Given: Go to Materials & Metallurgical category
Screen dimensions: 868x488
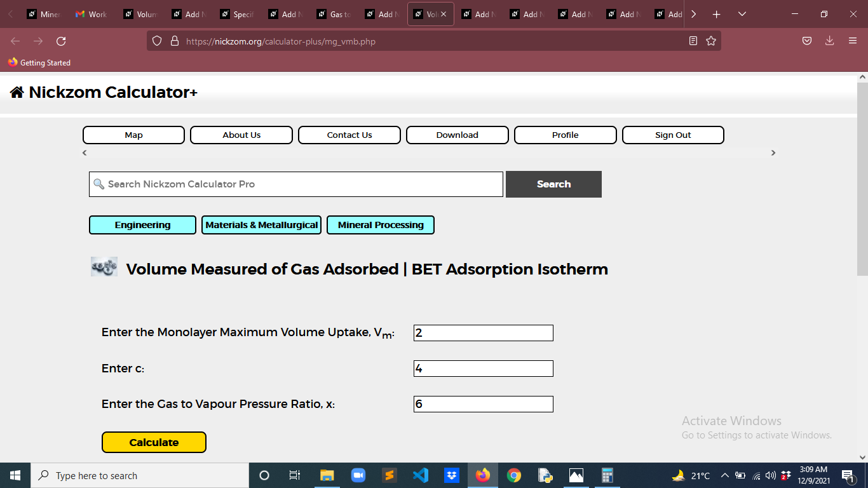Looking at the screenshot, I should click(261, 225).
